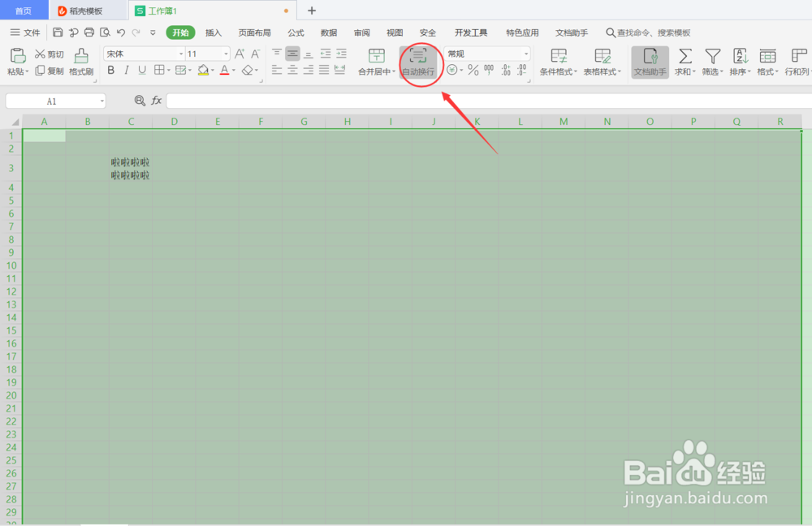Viewport: 812px width, 526px height.
Task: Open the 字体颜色 font color swatch
Action: tap(226, 71)
